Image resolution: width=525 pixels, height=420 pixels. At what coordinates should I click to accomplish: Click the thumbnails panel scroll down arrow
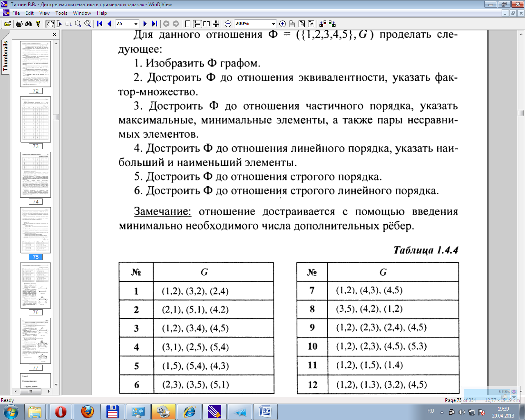(56, 385)
